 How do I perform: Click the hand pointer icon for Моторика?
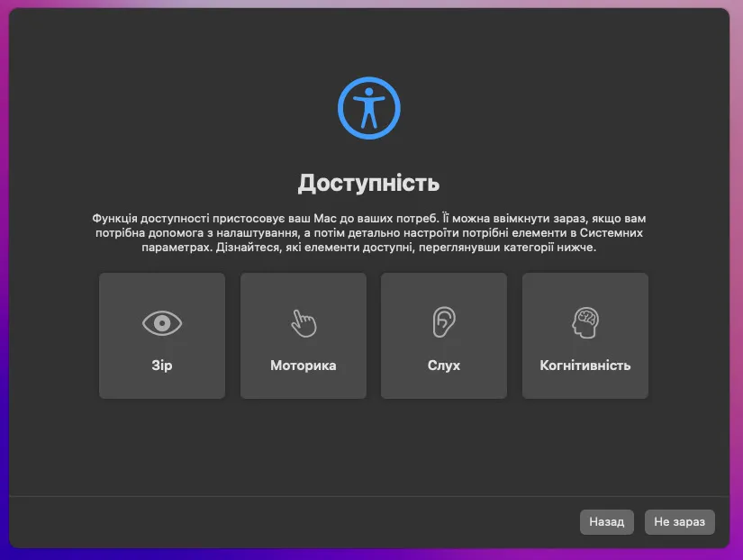point(304,323)
